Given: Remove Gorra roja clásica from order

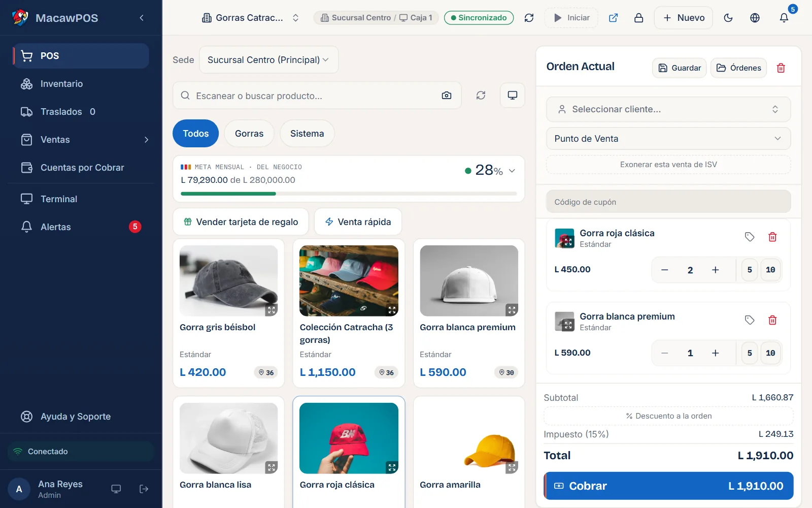Looking at the screenshot, I should tap(772, 237).
